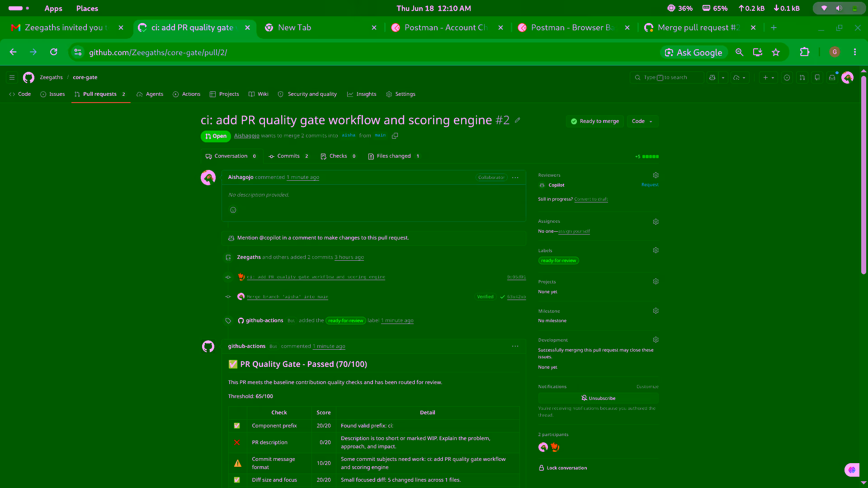Open the Development settings gear

coord(656,340)
